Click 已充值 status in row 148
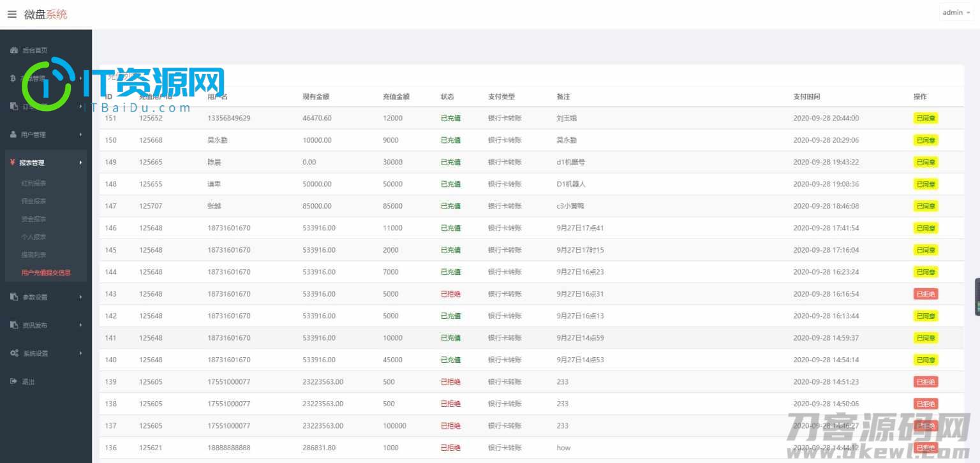The height and width of the screenshot is (463, 980). 450,184
